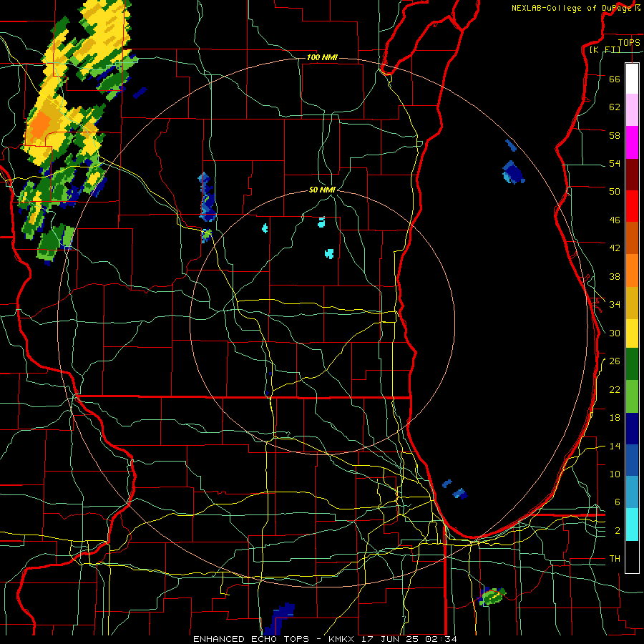Select the light pink legend color block

pos(632,110)
